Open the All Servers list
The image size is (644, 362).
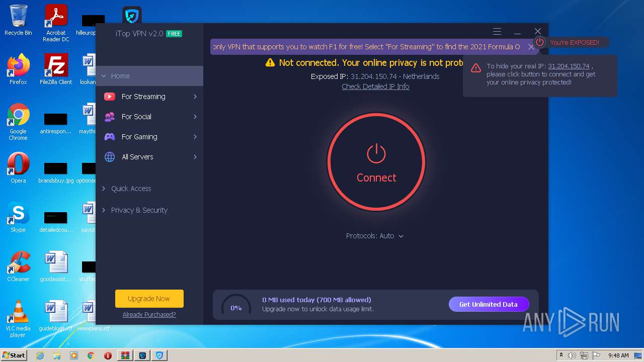[149, 157]
